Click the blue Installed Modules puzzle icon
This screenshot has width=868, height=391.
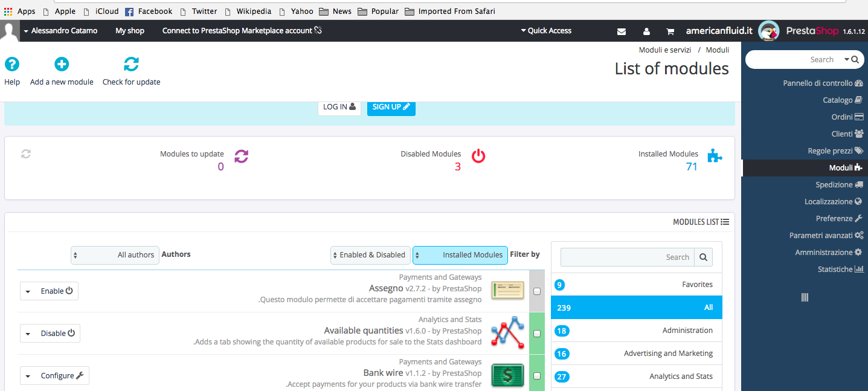[x=715, y=156]
